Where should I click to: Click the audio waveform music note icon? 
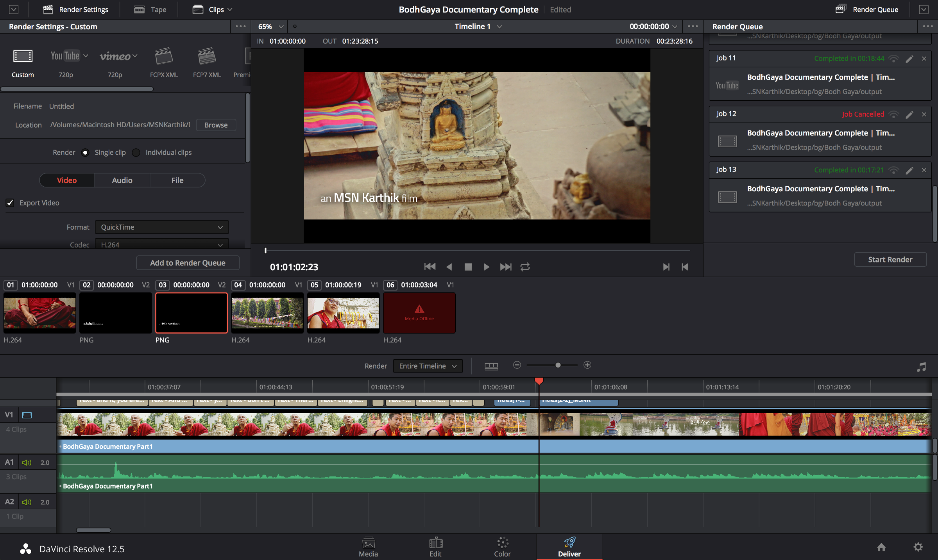921,367
